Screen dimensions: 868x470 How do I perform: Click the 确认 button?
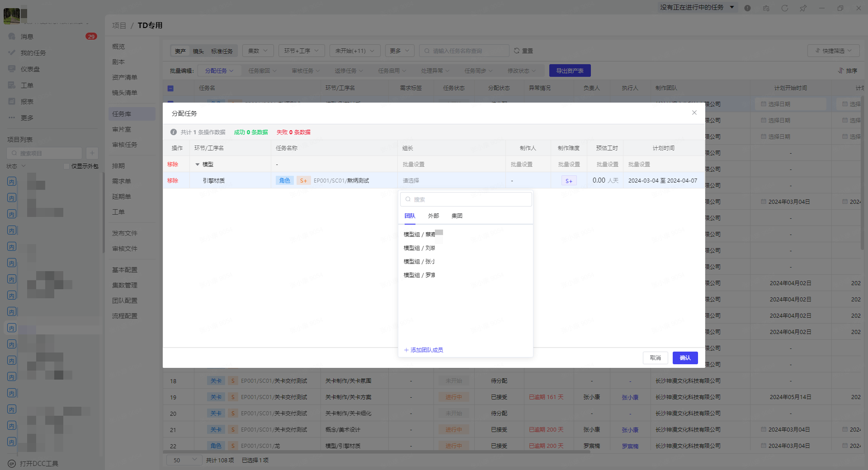click(x=685, y=358)
